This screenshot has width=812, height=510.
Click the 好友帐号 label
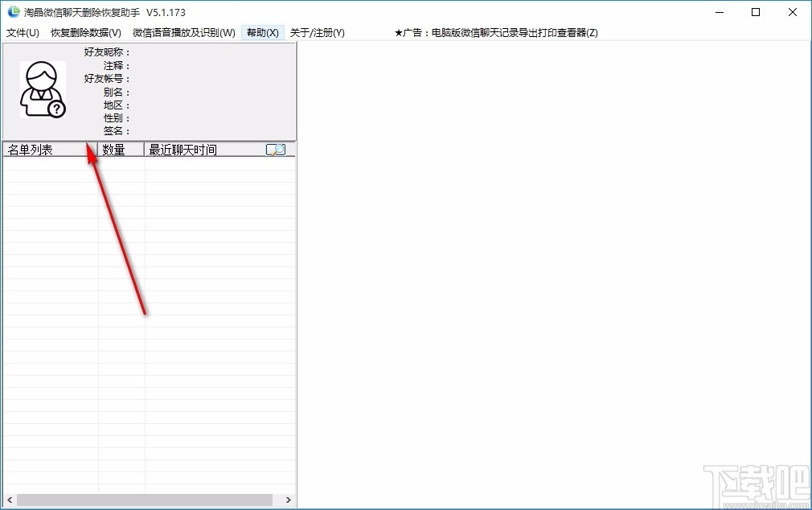pos(107,79)
